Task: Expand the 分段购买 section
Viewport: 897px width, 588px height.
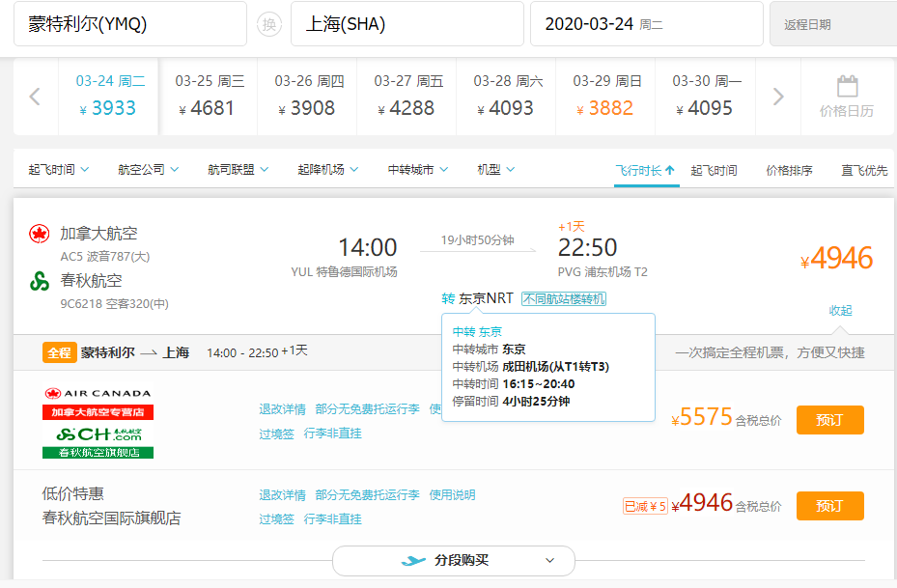Action: (454, 560)
